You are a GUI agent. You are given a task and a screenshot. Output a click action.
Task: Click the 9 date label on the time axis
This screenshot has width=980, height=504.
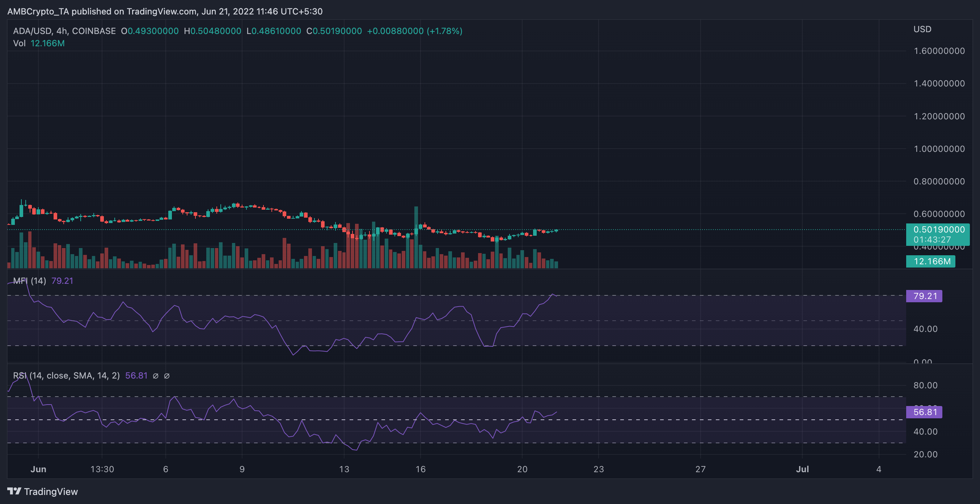pyautogui.click(x=242, y=469)
